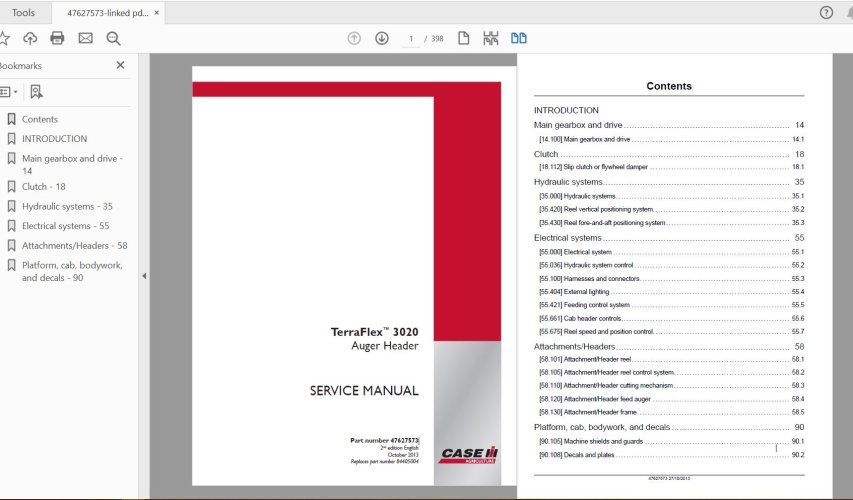Click [55.661] Cab header controls entry
Viewport: 853px width, 500px height.
click(671, 318)
